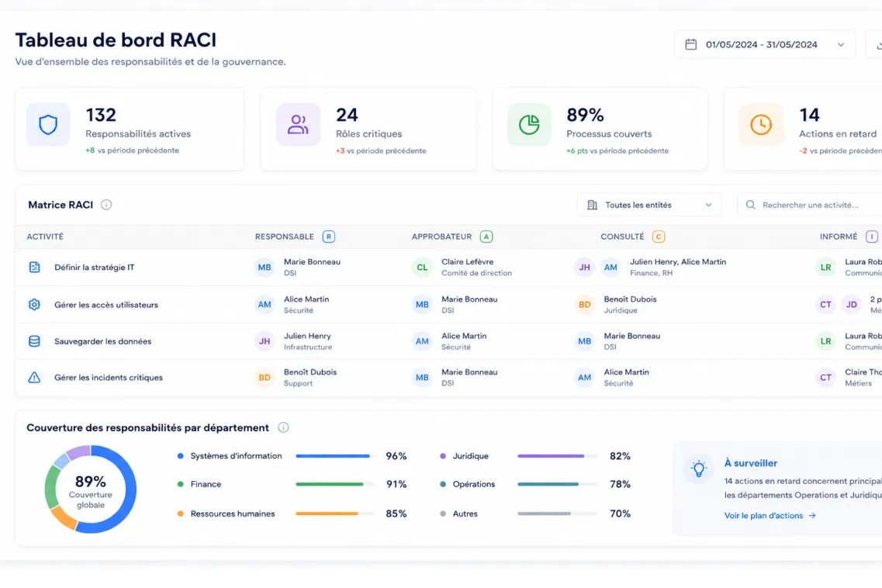Click Claire Lefèvre Comité de direction cell

click(476, 268)
